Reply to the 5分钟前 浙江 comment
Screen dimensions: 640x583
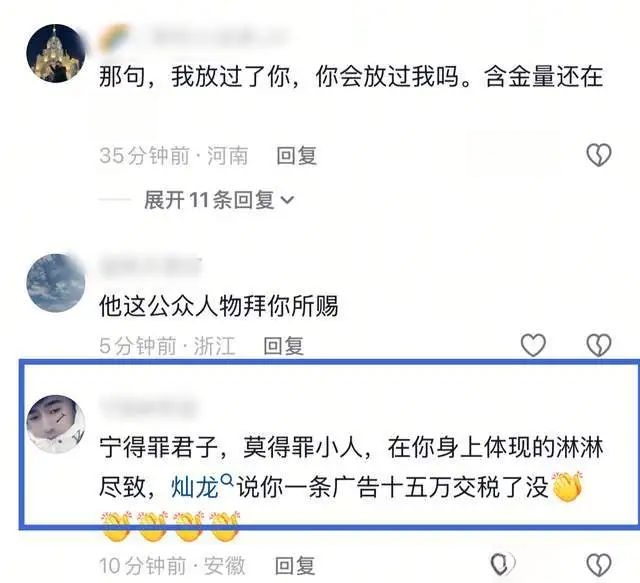click(283, 346)
